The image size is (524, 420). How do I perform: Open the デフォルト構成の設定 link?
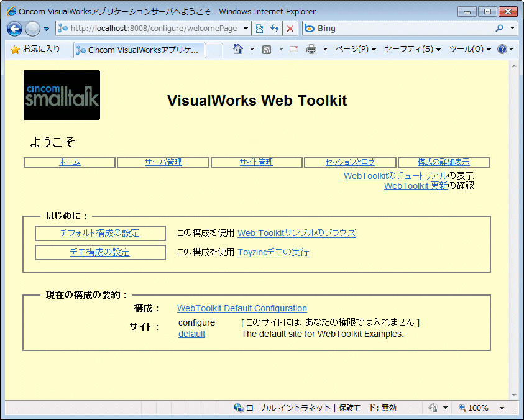[x=99, y=233]
